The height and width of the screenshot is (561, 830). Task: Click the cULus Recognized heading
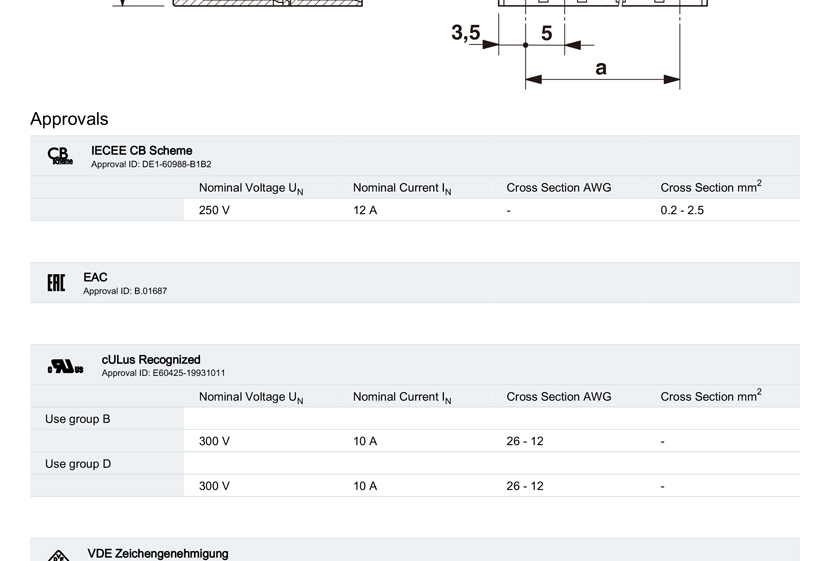151,359
